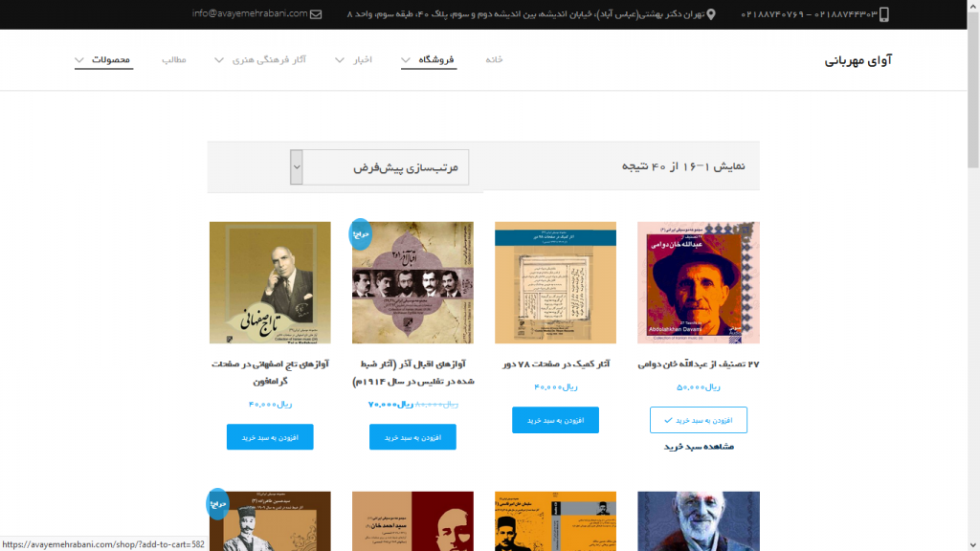980x551 pixels.
Task: Click the مشاهده سبد خرید link
Action: 698,447
